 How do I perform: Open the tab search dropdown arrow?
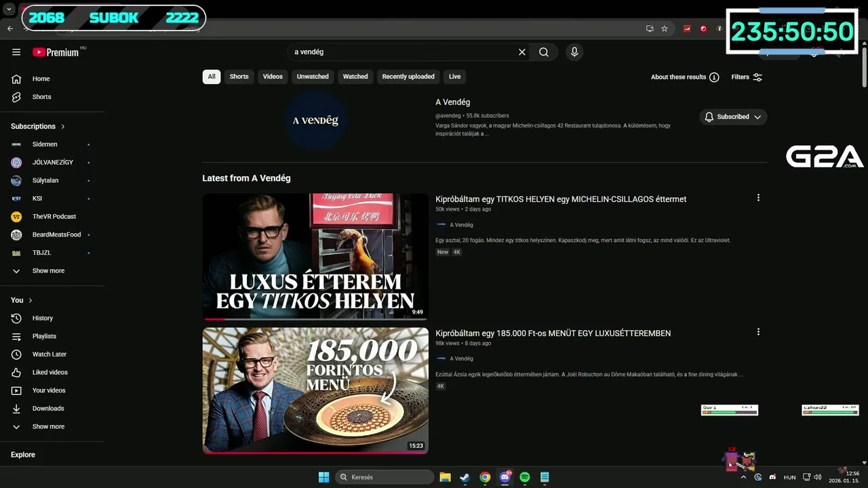9,9
